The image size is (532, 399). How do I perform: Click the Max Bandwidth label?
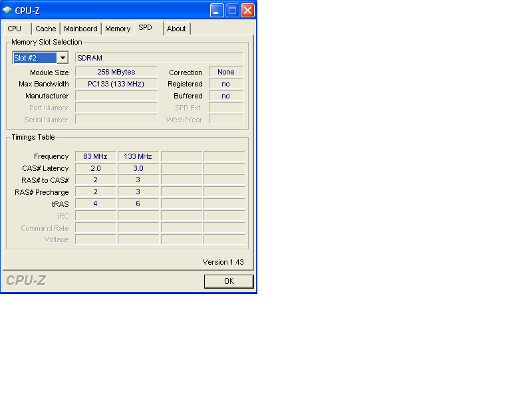[44, 84]
